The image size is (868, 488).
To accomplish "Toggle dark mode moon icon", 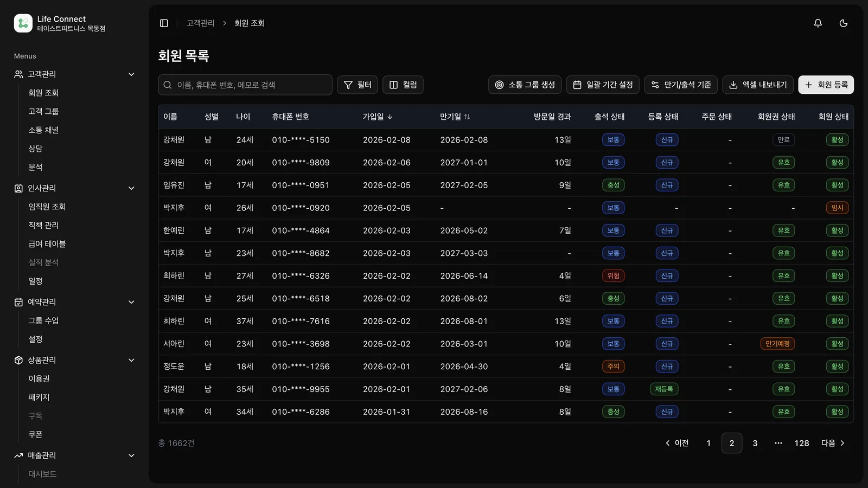I will tap(843, 23).
